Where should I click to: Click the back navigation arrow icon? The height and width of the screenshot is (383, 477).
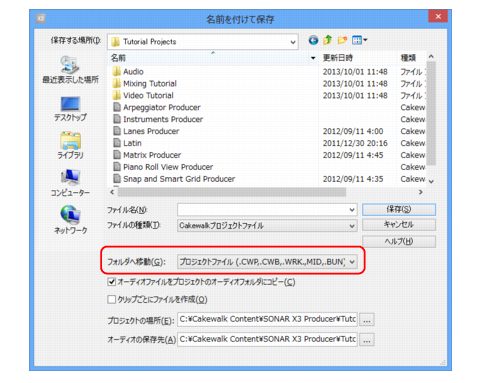(313, 40)
